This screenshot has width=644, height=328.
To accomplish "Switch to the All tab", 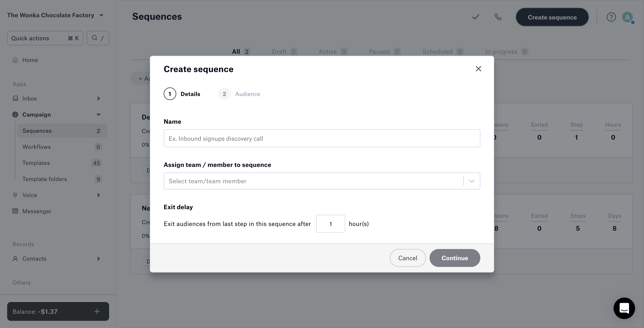I will point(241,51).
